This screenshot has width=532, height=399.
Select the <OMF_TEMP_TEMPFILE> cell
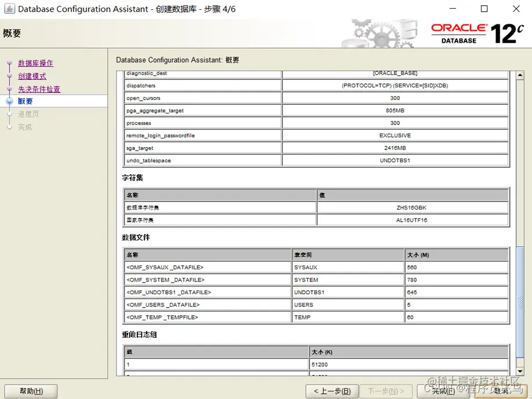tap(207, 317)
